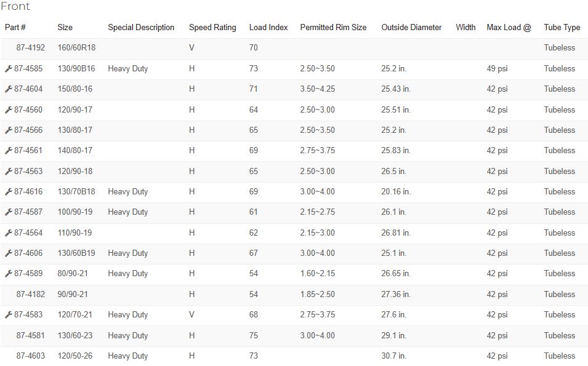Click the Outside Diameter column header

pyautogui.click(x=411, y=27)
